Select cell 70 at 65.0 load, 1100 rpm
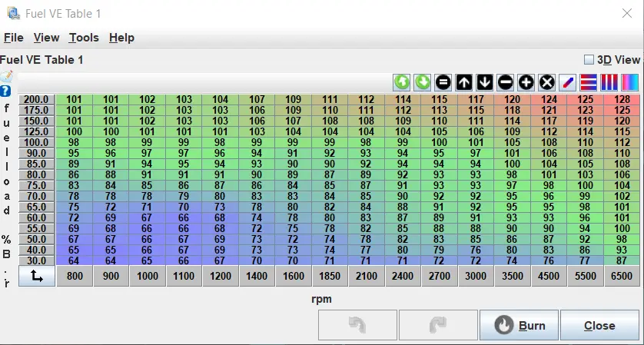 (184, 207)
